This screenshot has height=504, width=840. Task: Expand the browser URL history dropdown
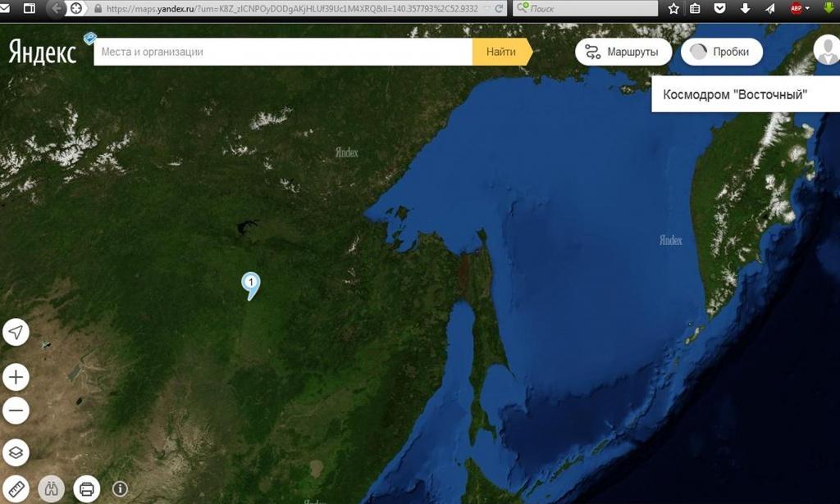(486, 8)
